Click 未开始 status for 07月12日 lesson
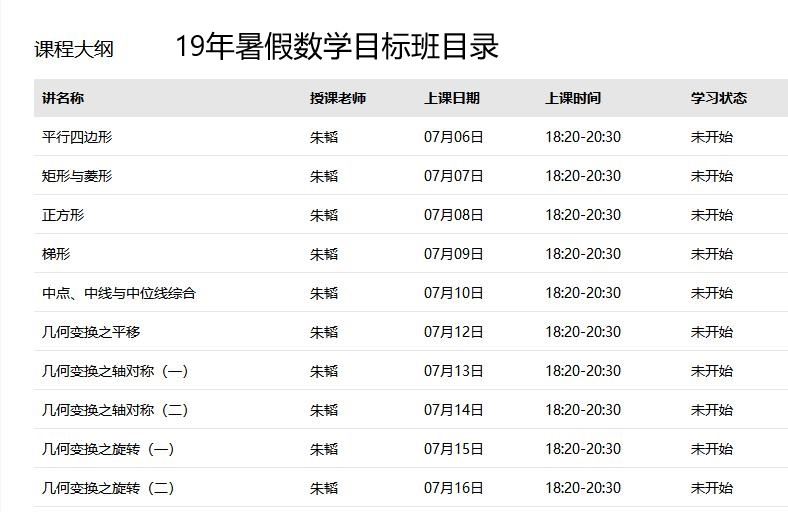Screen dimensions: 788x512 point(712,332)
